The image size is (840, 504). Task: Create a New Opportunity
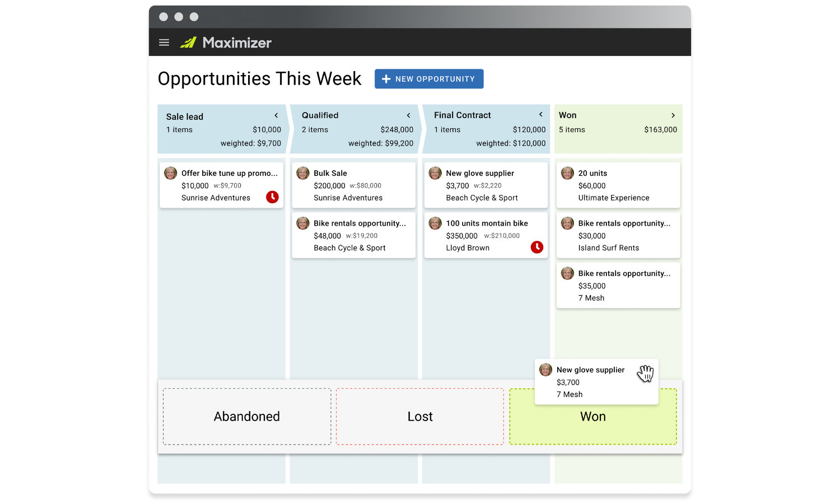tap(429, 78)
